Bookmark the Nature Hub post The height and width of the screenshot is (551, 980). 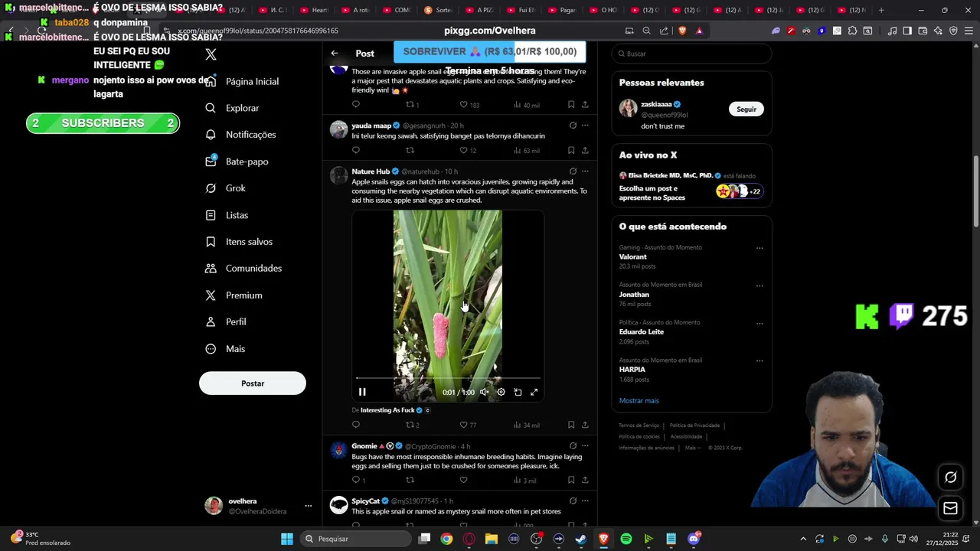click(571, 425)
